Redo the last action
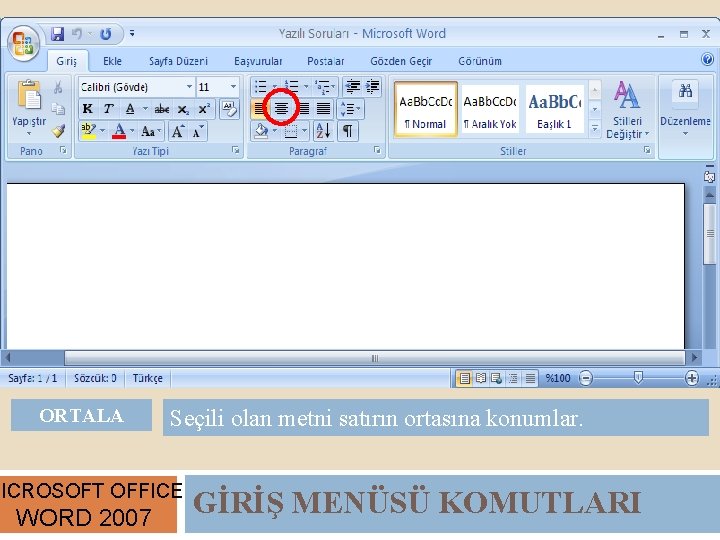Viewport: 720px width, 540px height. (x=106, y=34)
